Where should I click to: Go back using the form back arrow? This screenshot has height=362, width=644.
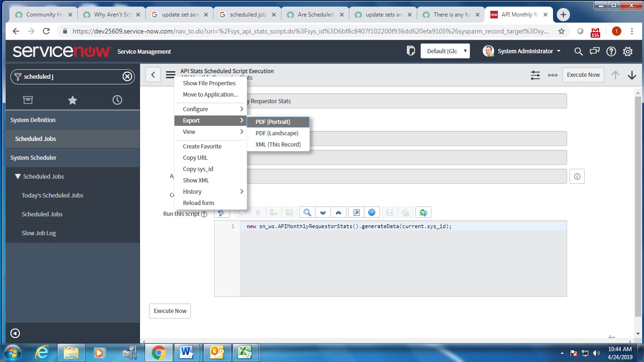coord(153,74)
